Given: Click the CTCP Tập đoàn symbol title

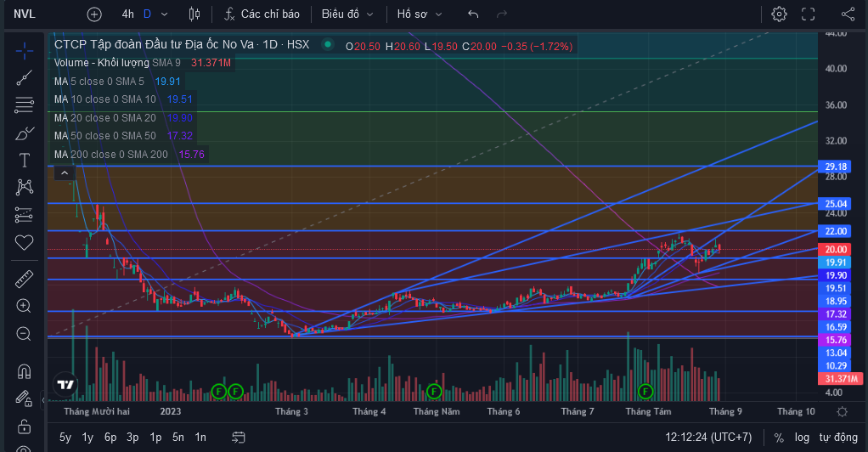Looking at the screenshot, I should coord(182,44).
